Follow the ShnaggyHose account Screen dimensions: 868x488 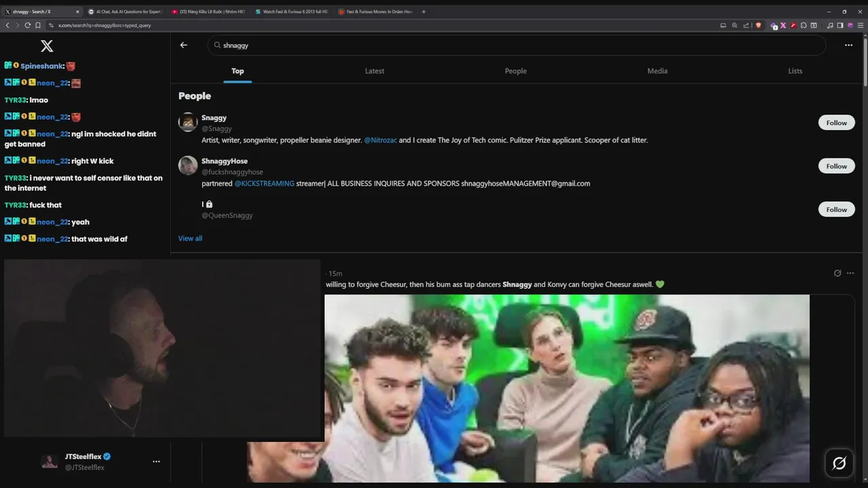click(836, 166)
